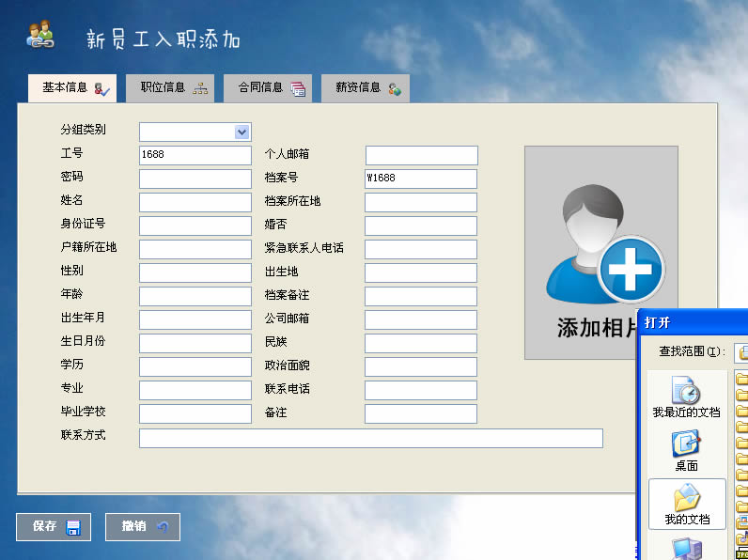Click the 保存 save button
This screenshot has width=748, height=560.
pyautogui.click(x=54, y=527)
